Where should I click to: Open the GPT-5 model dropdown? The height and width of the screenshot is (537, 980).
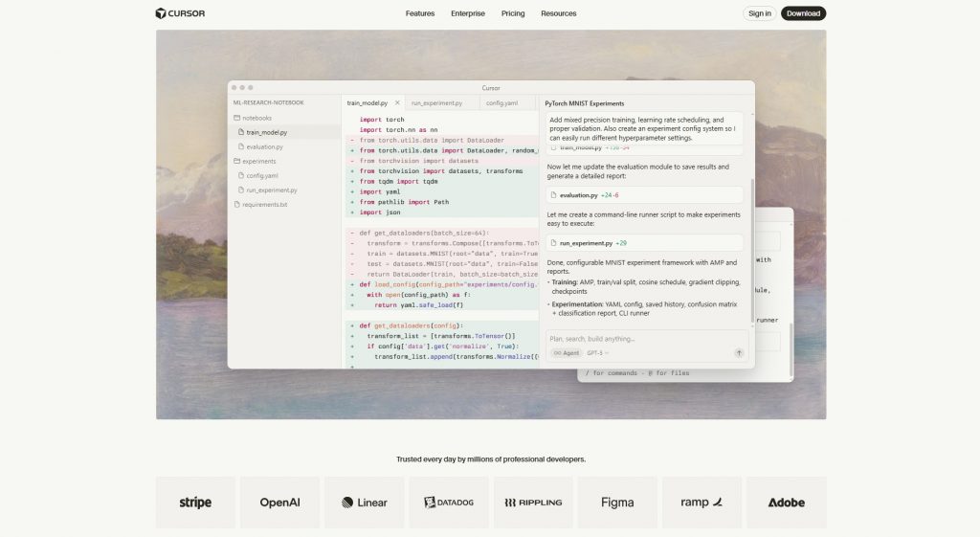click(x=597, y=353)
